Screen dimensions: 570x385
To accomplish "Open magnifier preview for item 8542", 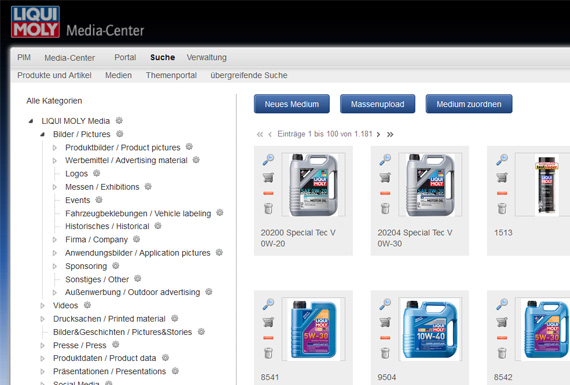I will point(502,304).
